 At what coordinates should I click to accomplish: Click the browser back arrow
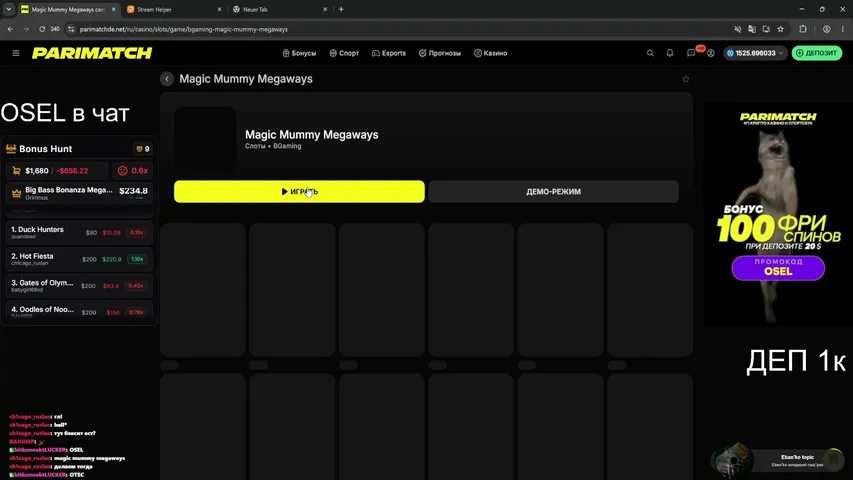click(10, 29)
